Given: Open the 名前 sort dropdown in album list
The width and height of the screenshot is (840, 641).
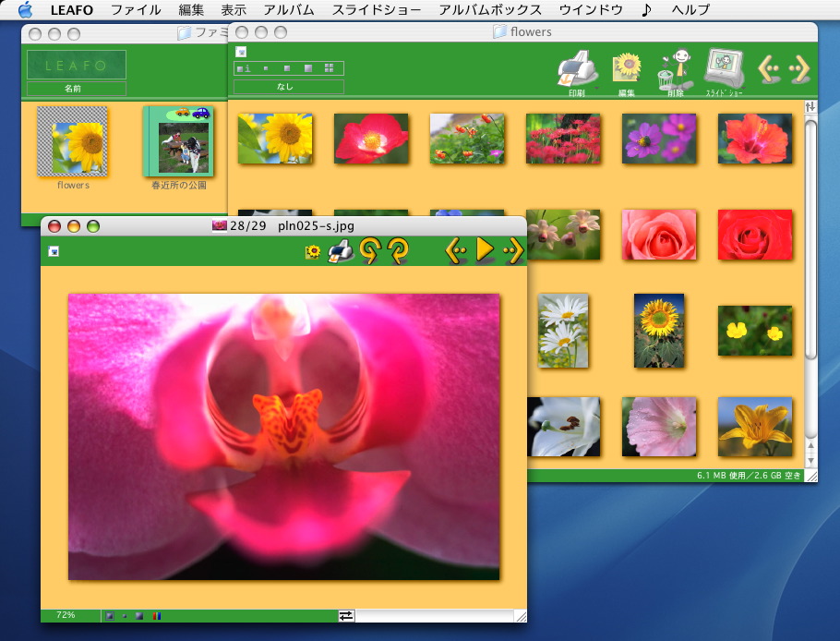Looking at the screenshot, I should [76, 89].
